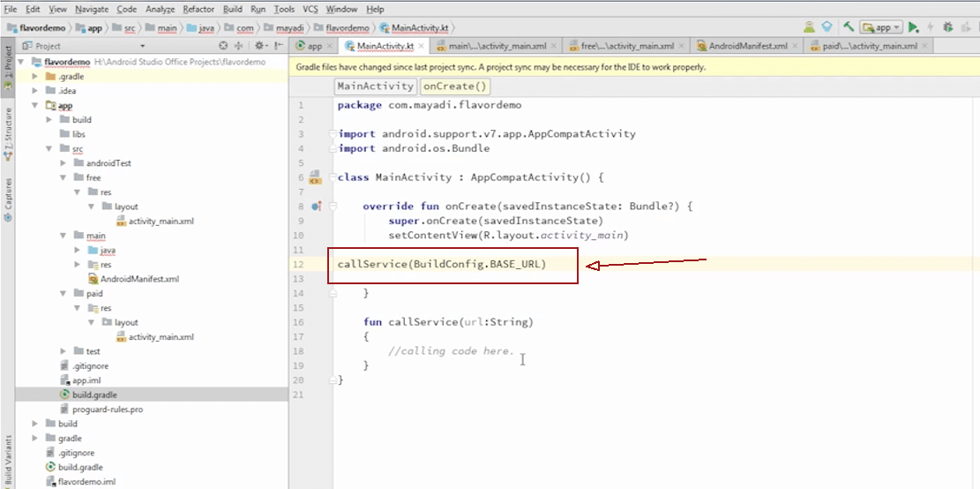Viewport: 980px width, 489px height.
Task: Click the Attach debugger icon beside the bug
Action: tap(966, 27)
